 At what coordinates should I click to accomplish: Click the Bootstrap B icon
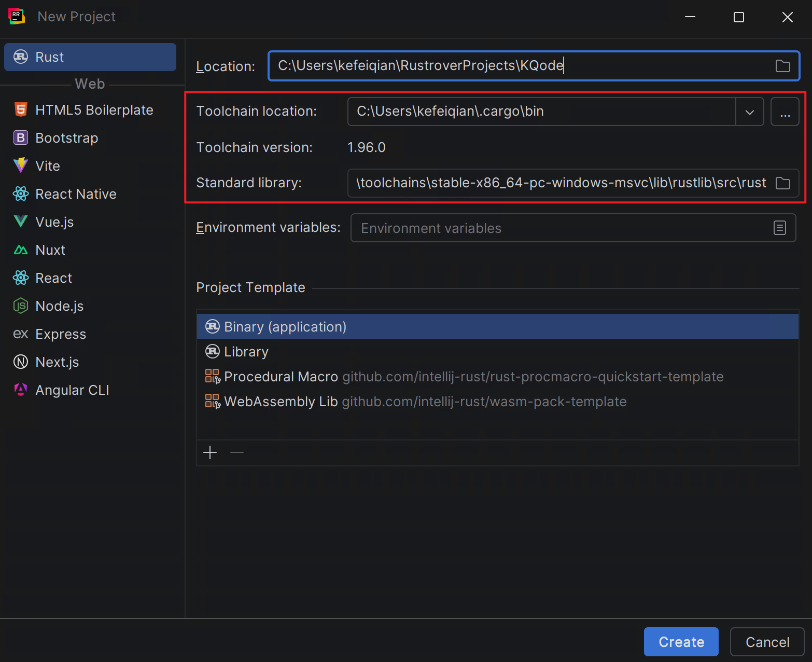[21, 137]
